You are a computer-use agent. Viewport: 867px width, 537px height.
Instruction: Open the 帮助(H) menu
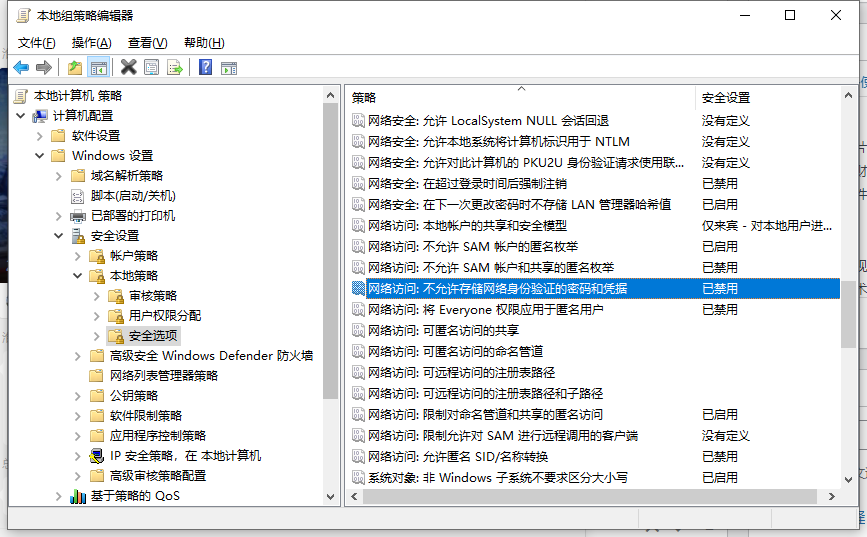click(x=204, y=43)
